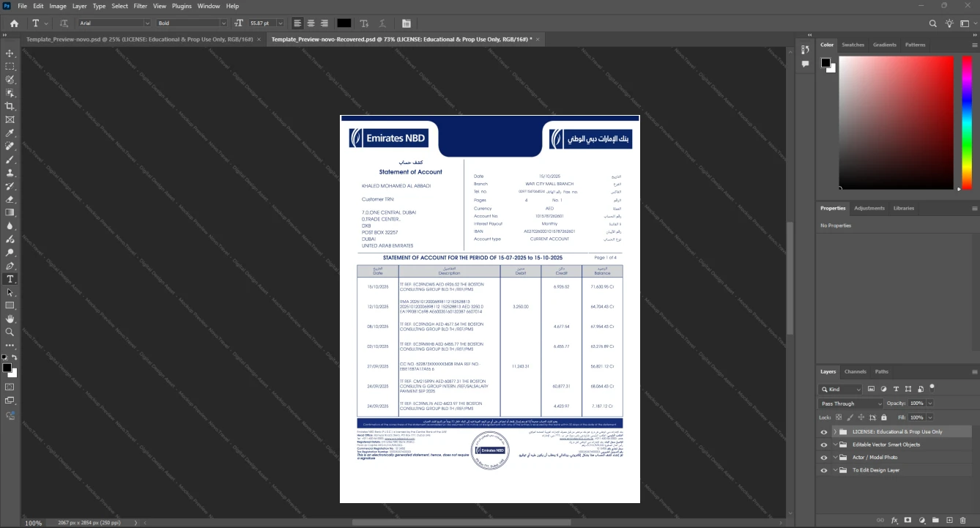Right align text
980x528 pixels.
click(x=324, y=23)
